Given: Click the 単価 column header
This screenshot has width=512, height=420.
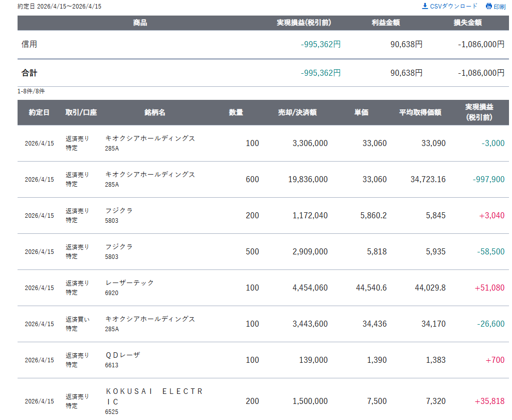Looking at the screenshot, I should pyautogui.click(x=361, y=112).
